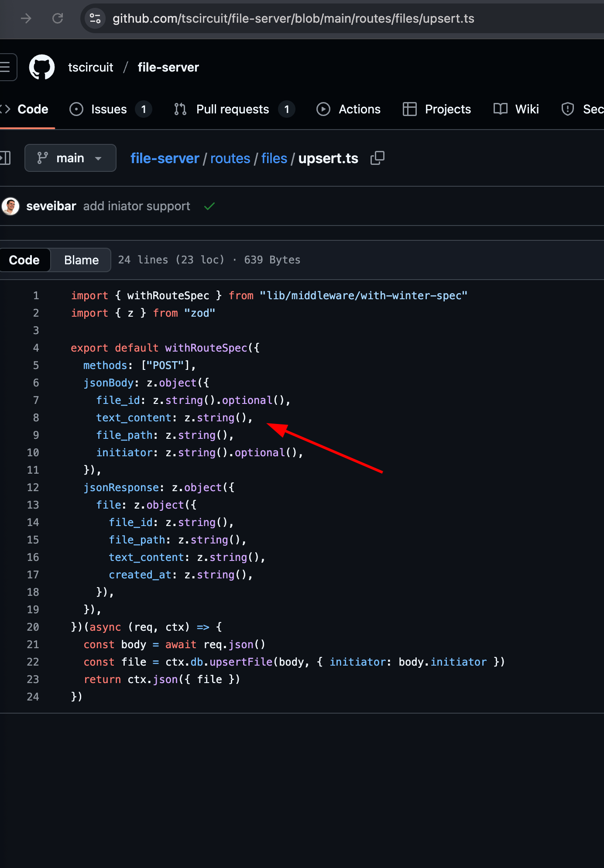
Task: Select the Code view toggle
Action: pos(24,260)
